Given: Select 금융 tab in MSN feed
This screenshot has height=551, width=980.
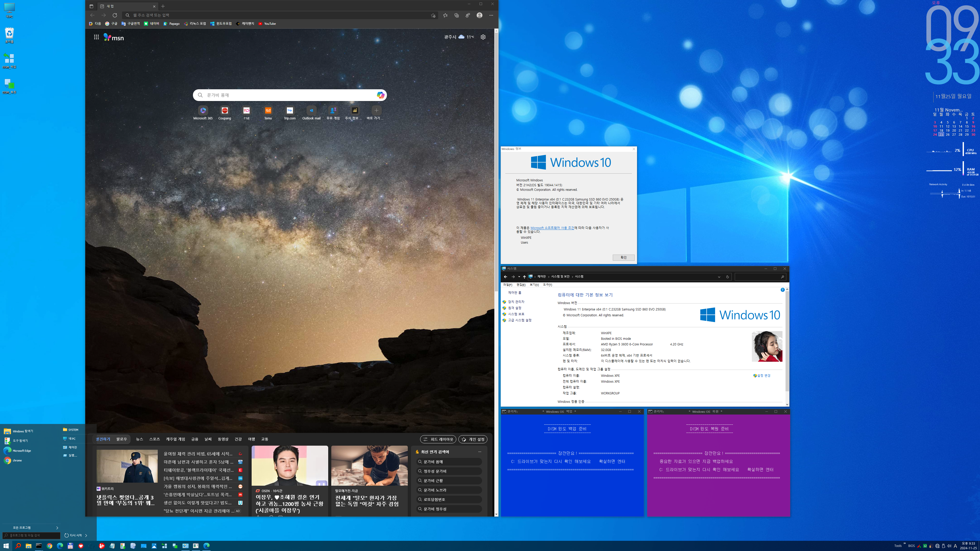Looking at the screenshot, I should 195,439.
